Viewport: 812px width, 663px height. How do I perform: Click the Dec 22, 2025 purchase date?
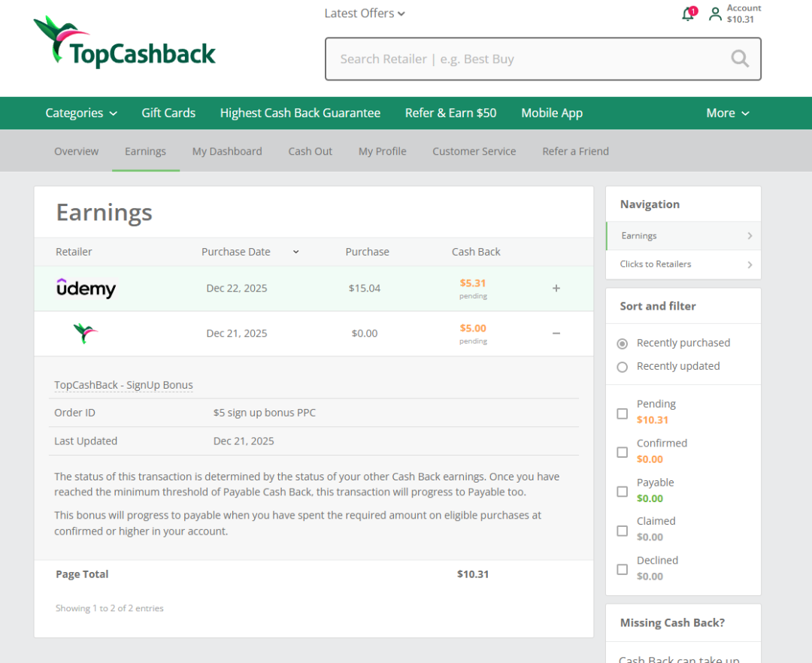(x=237, y=289)
